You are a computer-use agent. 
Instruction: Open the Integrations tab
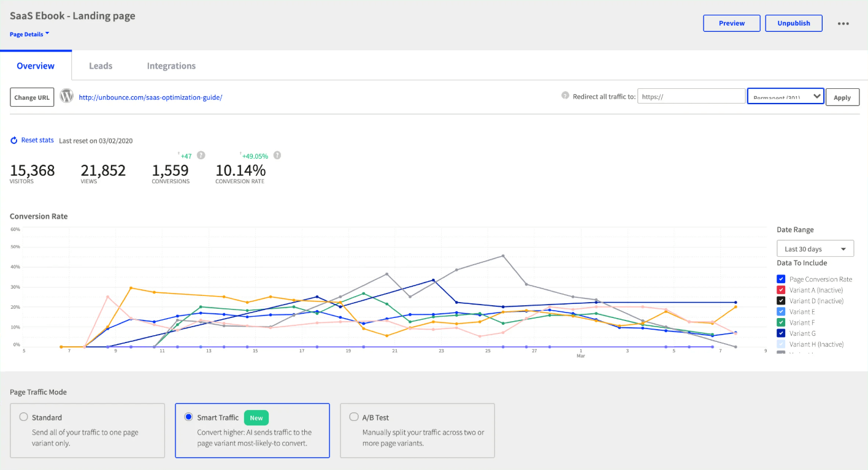click(x=171, y=66)
